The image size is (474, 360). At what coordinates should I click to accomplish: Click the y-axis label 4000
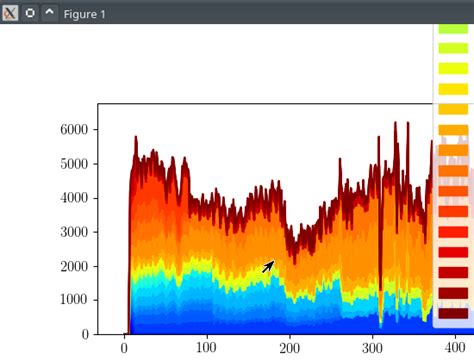pos(74,198)
